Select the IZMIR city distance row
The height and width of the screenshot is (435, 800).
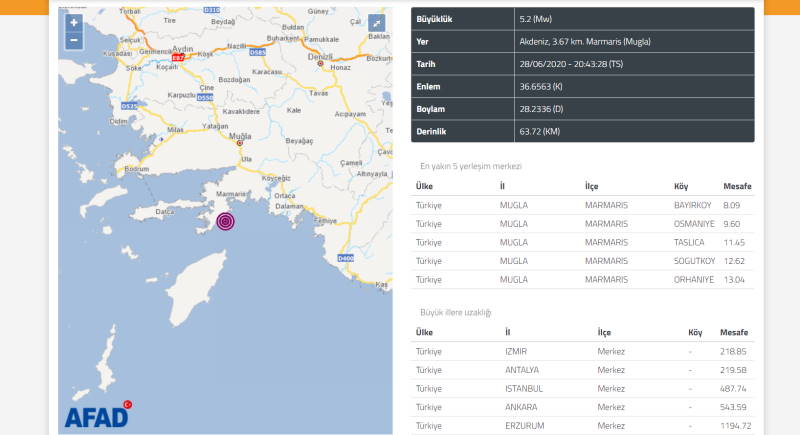pos(582,351)
